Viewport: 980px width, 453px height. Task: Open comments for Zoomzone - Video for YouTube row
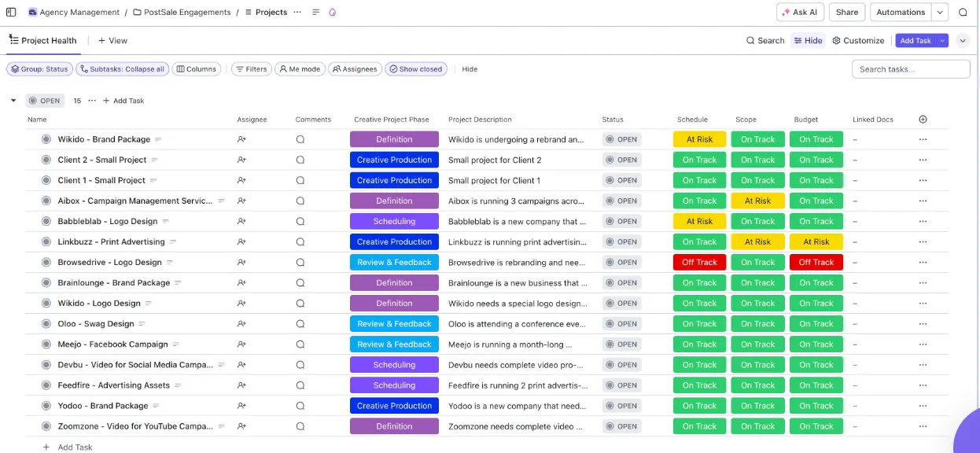pyautogui.click(x=300, y=426)
